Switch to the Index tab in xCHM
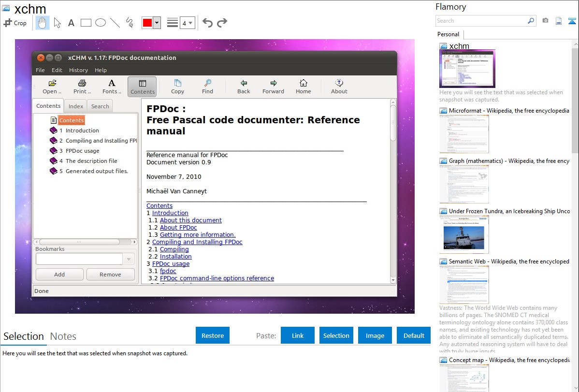Screen dimensions: 579x392 [x=76, y=106]
